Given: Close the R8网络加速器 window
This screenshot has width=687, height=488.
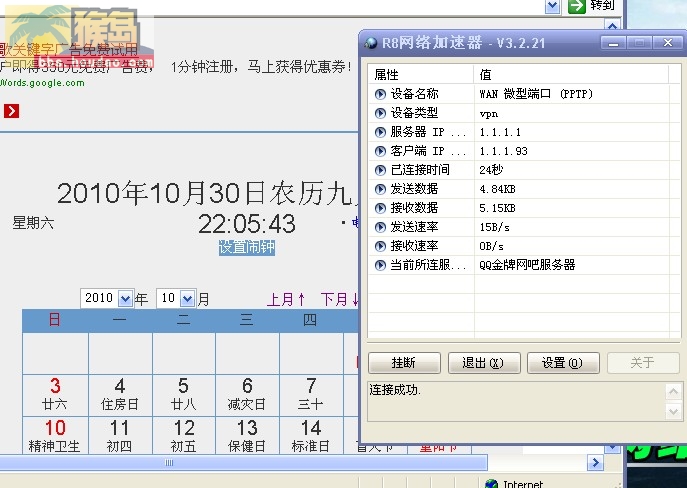Looking at the screenshot, I should point(668,43).
